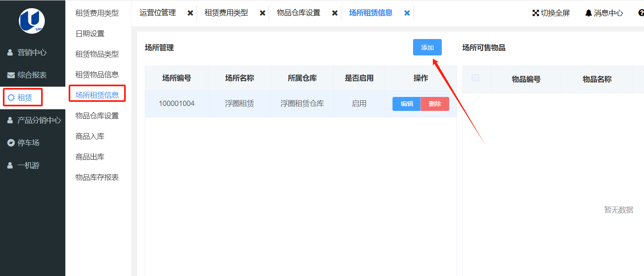
Task: Click the 场所名称 column header
Action: [x=240, y=78]
